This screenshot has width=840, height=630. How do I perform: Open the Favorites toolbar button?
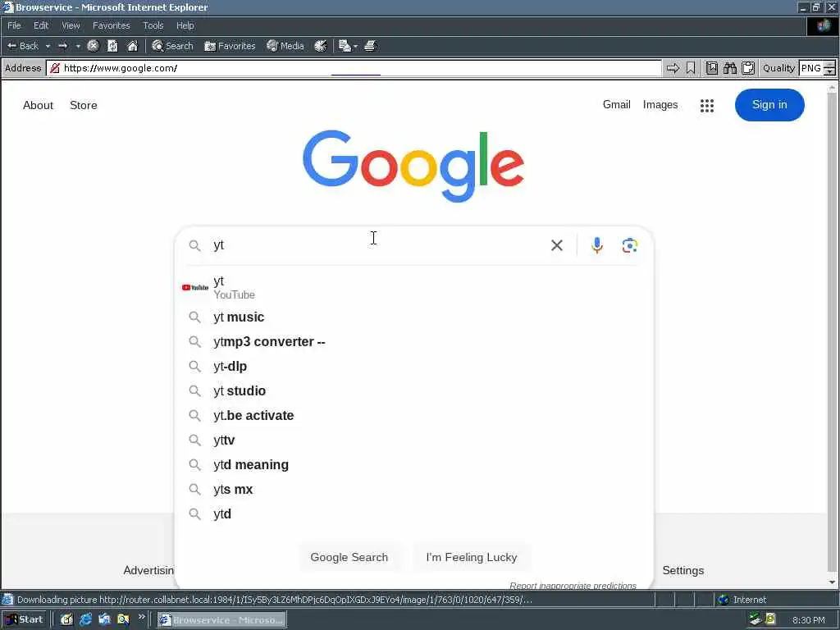pos(230,46)
